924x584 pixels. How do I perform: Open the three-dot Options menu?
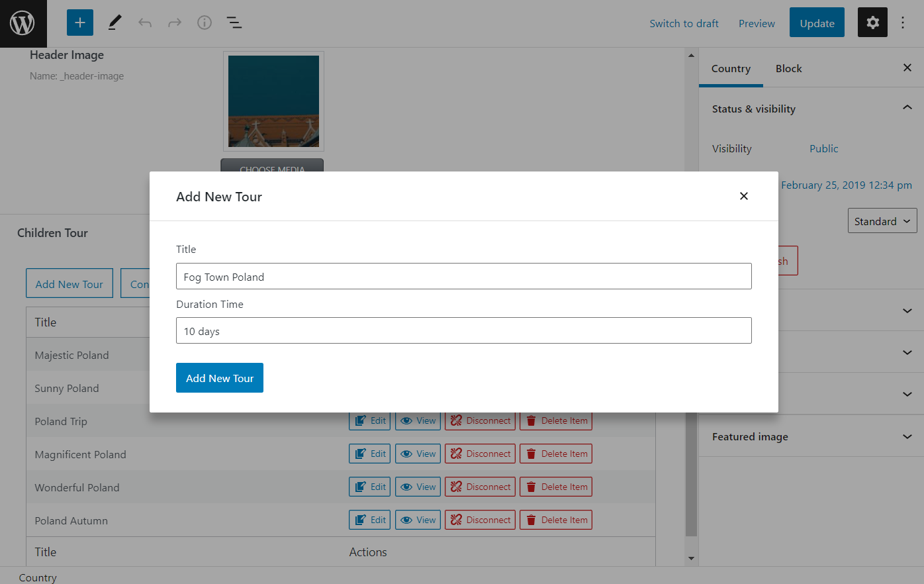903,23
